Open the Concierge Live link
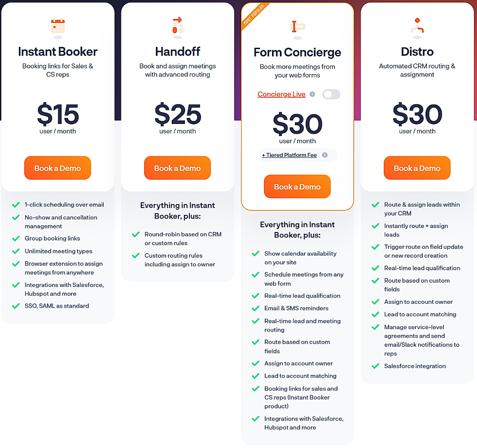Viewport: 477px width, 448px height. click(281, 94)
